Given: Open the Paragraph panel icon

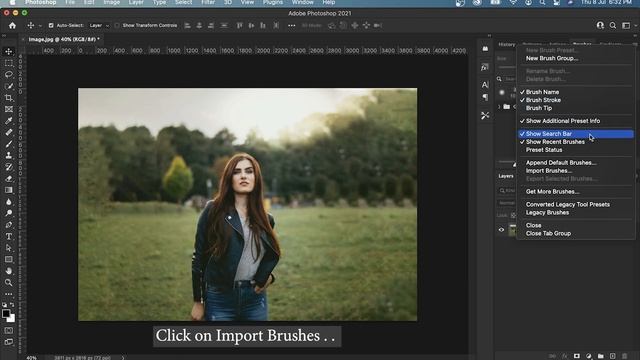Looking at the screenshot, I should click(x=485, y=97).
